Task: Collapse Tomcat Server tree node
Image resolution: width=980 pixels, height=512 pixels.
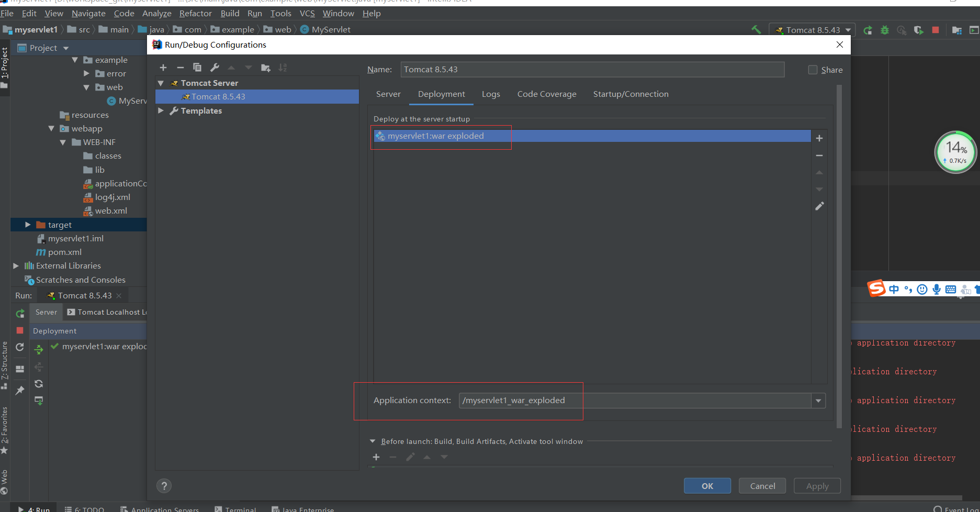Action: (x=161, y=83)
